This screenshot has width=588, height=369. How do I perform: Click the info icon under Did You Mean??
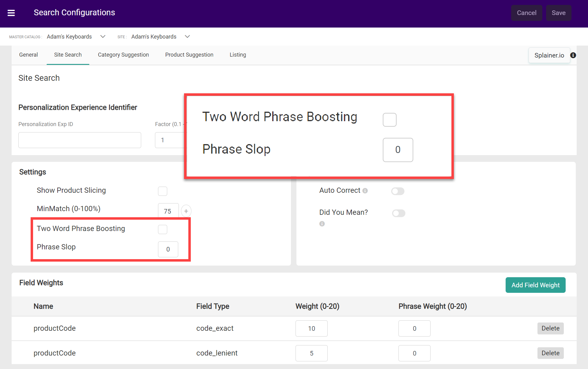click(x=322, y=224)
